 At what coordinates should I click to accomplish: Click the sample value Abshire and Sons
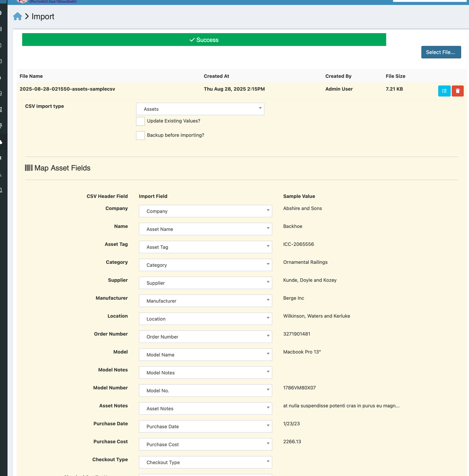tap(302, 208)
